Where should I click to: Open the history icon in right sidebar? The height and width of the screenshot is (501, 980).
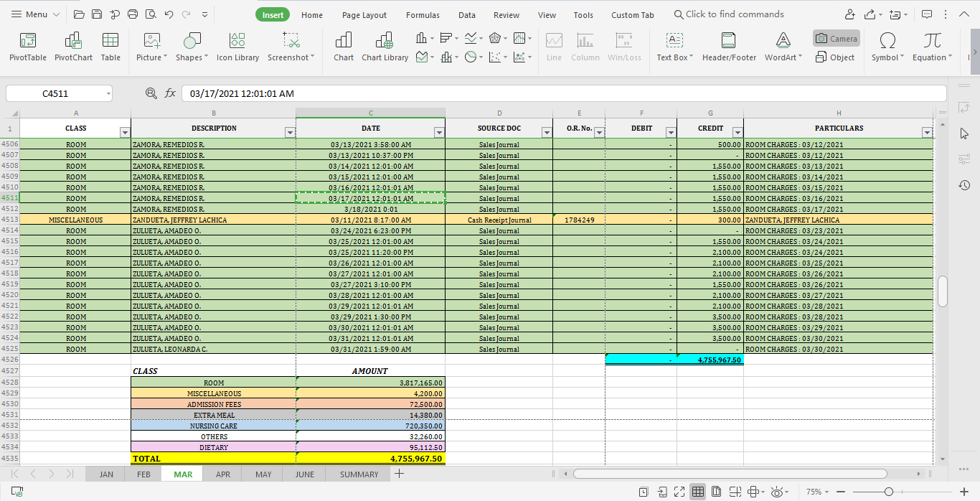pyautogui.click(x=964, y=185)
